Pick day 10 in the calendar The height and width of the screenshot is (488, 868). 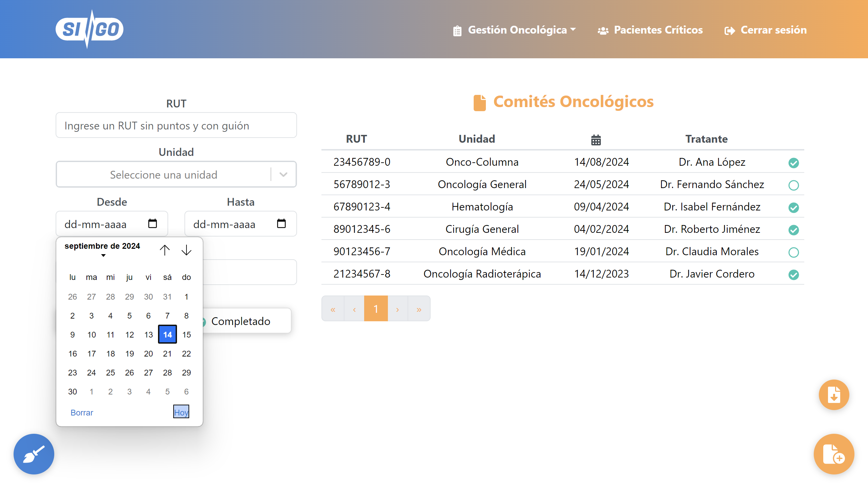click(92, 334)
